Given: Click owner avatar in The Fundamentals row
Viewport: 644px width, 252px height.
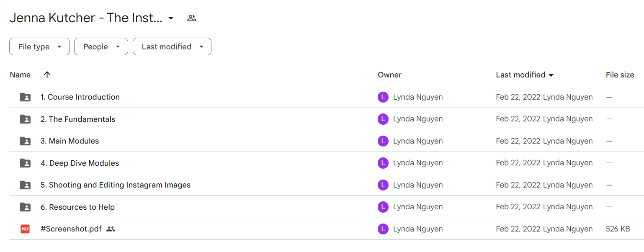Looking at the screenshot, I should pyautogui.click(x=383, y=119).
